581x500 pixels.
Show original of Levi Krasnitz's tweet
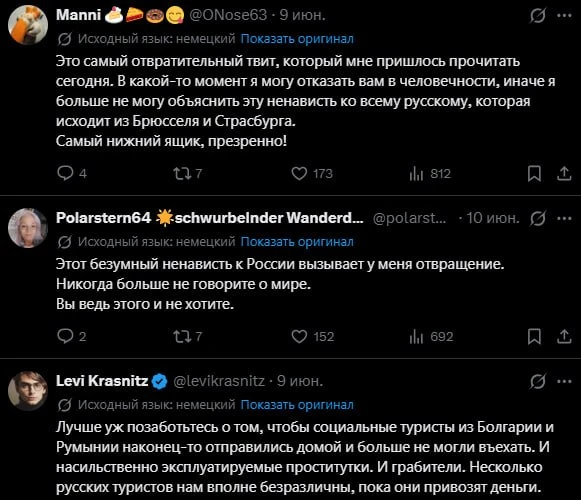tap(297, 405)
